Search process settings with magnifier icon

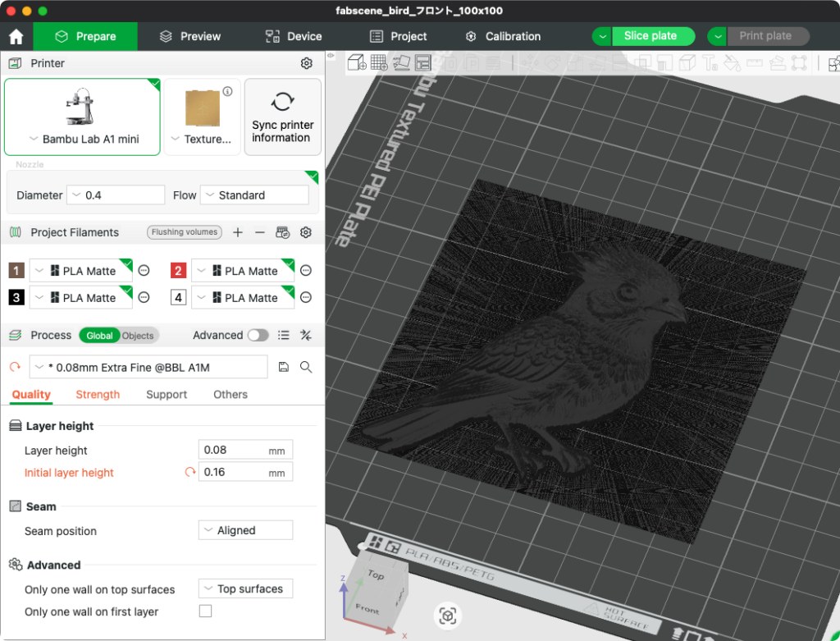(306, 367)
